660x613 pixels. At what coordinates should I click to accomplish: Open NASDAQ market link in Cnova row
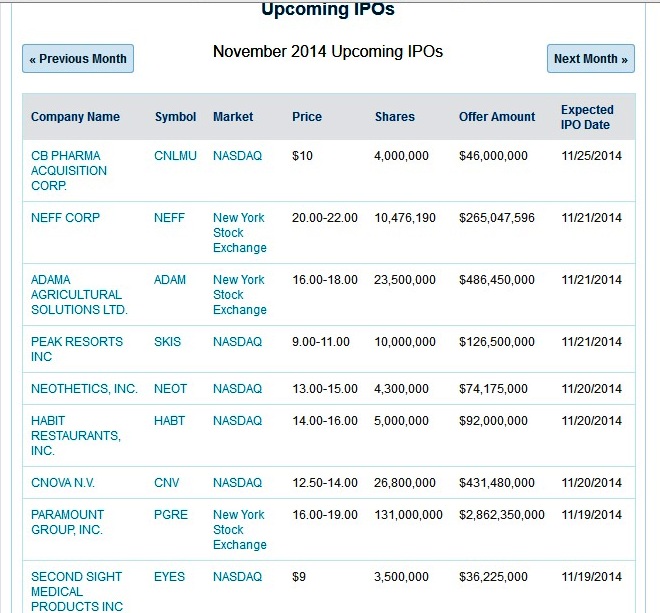(x=237, y=482)
